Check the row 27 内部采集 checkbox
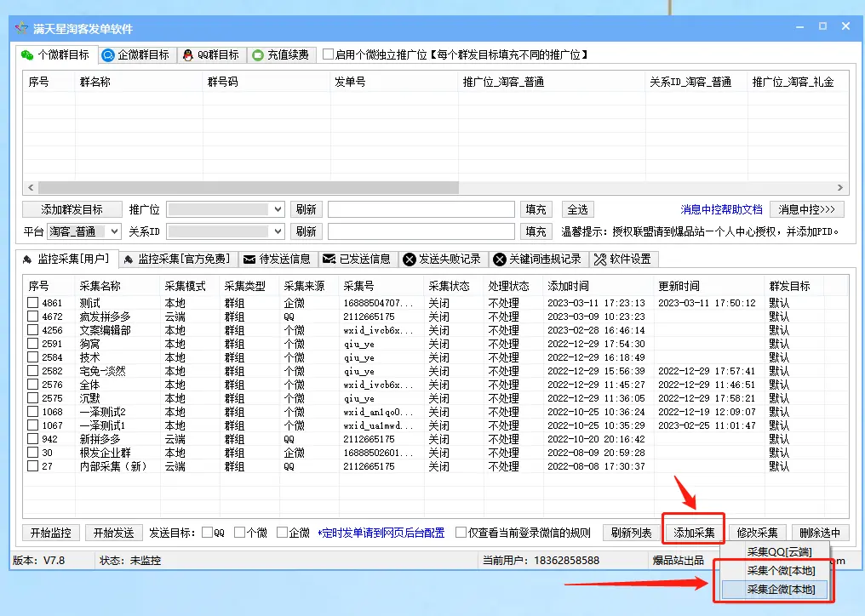The height and width of the screenshot is (616, 865). pos(32,465)
